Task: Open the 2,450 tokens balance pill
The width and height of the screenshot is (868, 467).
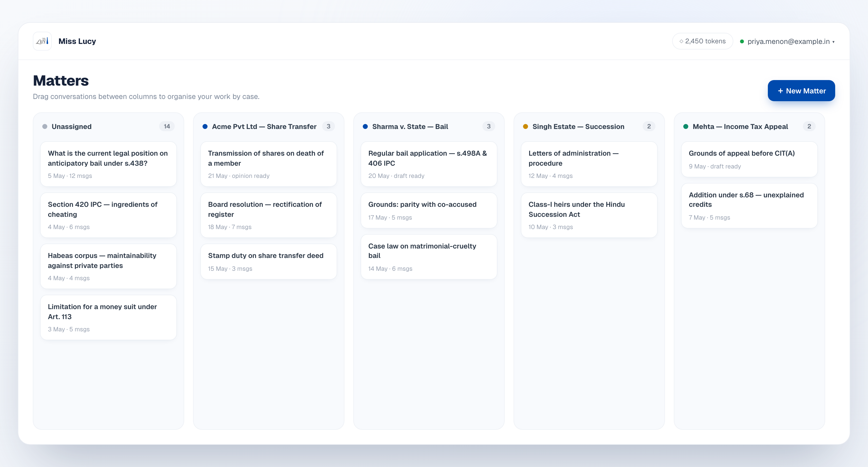Action: point(702,41)
